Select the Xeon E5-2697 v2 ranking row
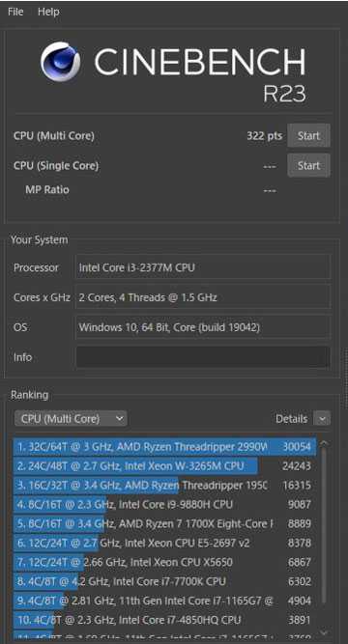Viewport: 348px width, 644px height. 164,543
